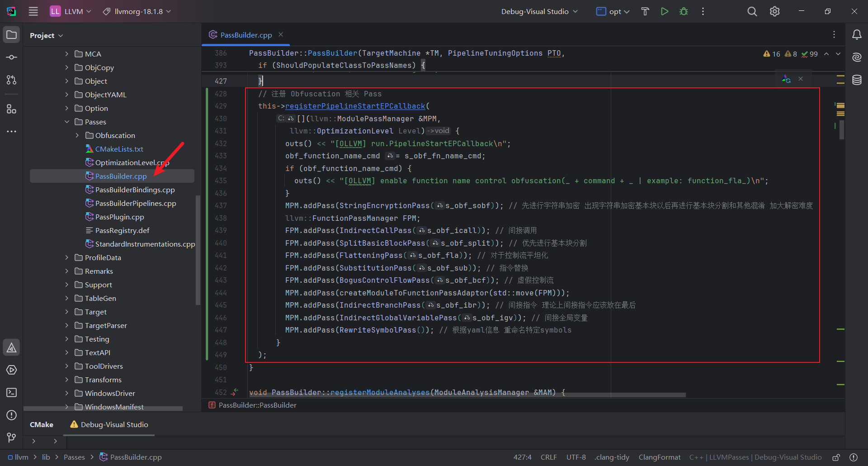Open the CMake tool window icon
The height and width of the screenshot is (466, 868).
pos(12,347)
